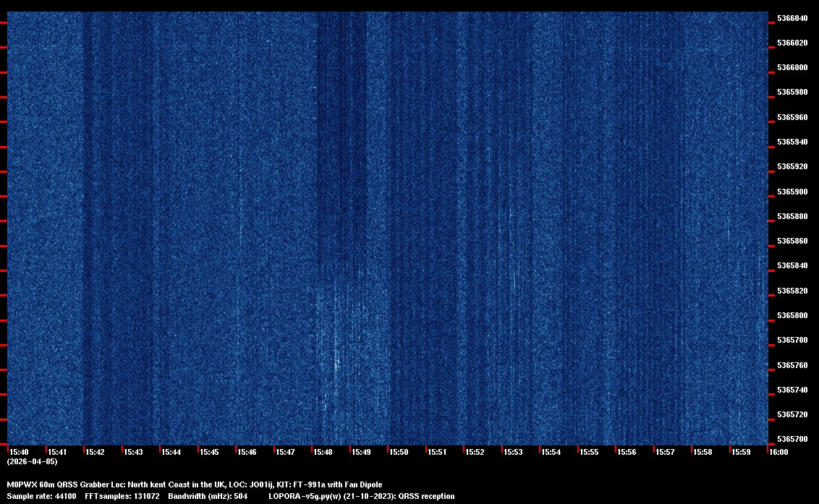
Task: Click the 15:40 time marker
Action: click(20, 452)
